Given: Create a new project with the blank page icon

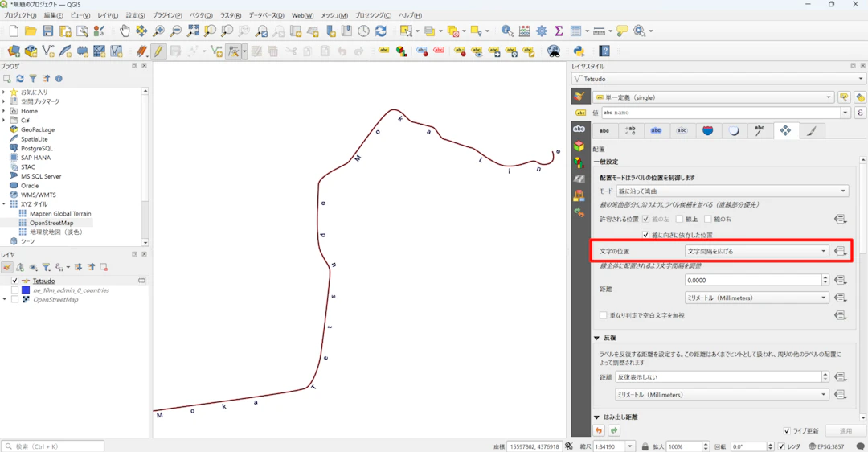Looking at the screenshot, I should (14, 31).
